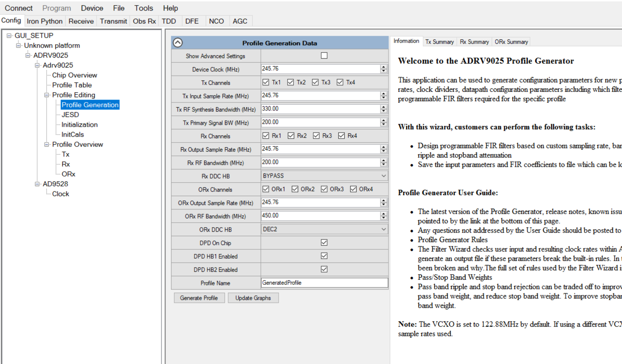
Task: Switch to the Iron Python tab
Action: point(45,21)
